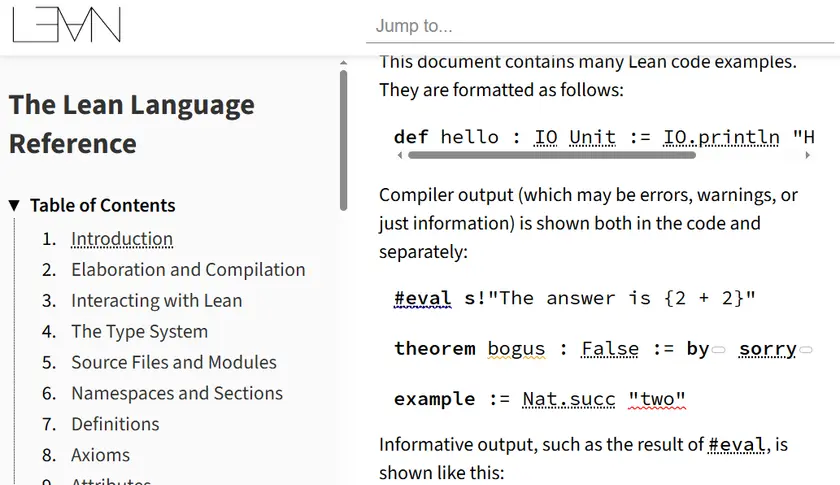Collapse the Table of Contents
The height and width of the screenshot is (485, 840).
coord(14,206)
